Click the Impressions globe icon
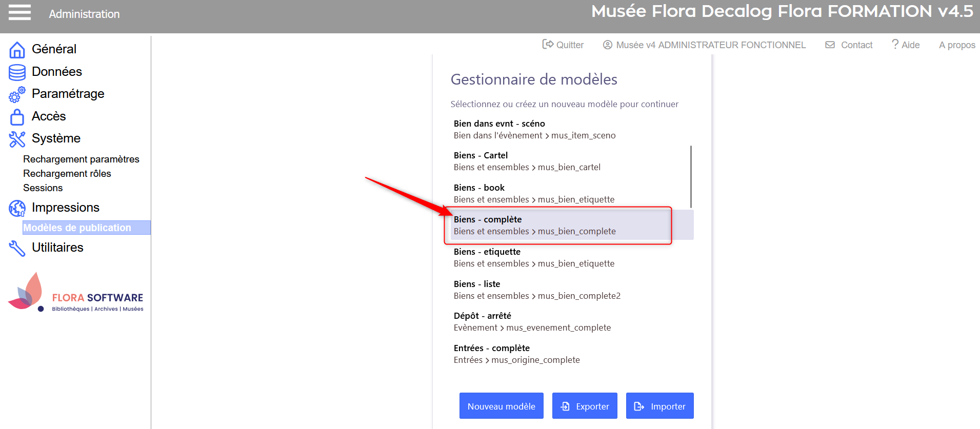The width and height of the screenshot is (980, 429). (17, 208)
